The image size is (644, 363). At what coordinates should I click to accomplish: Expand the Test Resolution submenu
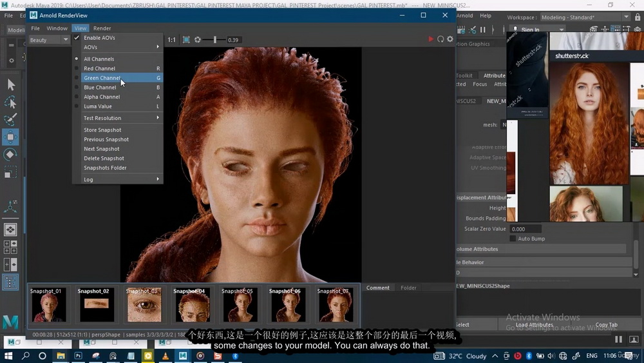pos(117,118)
